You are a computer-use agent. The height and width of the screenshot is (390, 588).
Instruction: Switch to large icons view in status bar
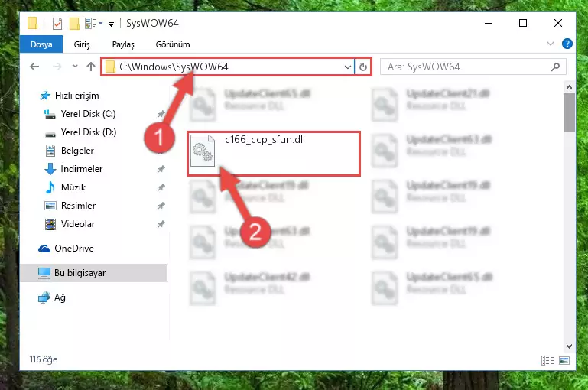[564, 360]
